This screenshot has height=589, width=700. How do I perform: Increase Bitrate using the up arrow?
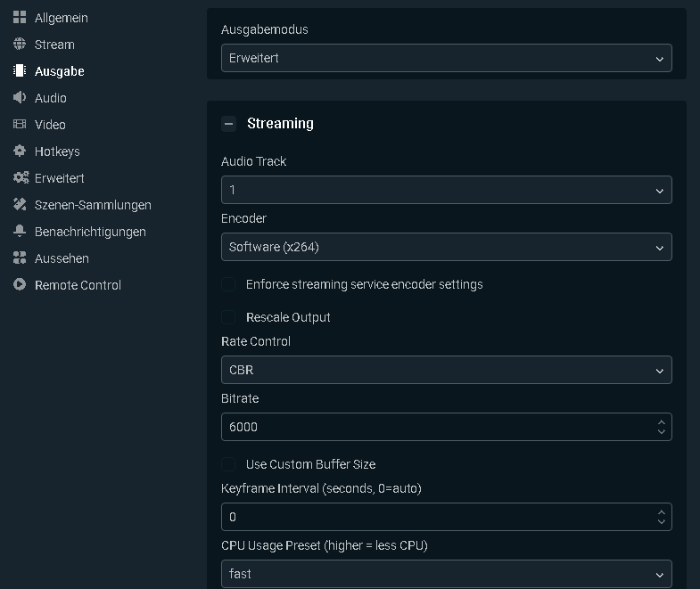click(661, 422)
